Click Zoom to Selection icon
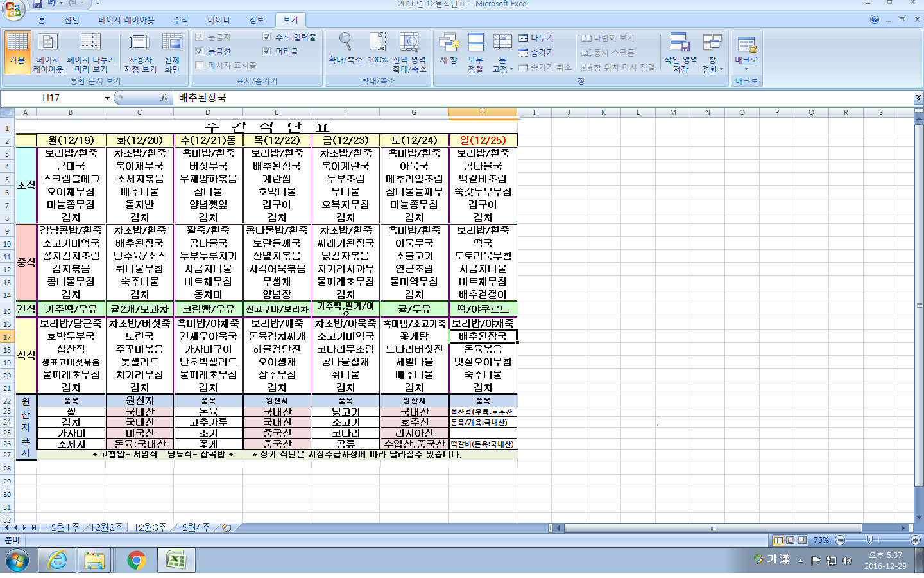Image resolution: width=924 pixels, height=578 pixels. coord(409,42)
